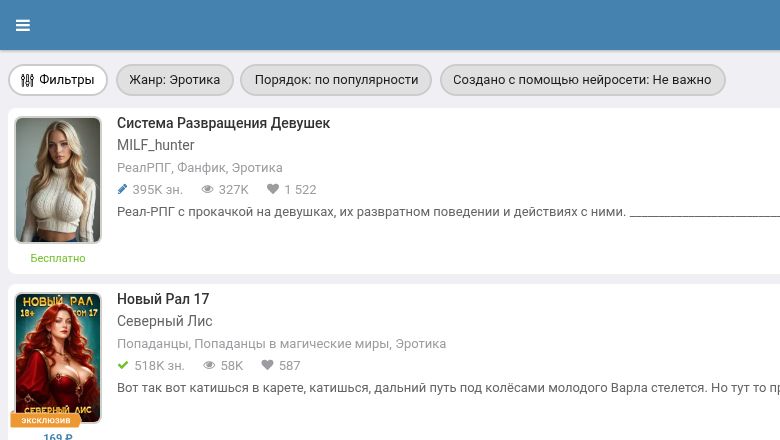Click the Эксклюзив badge on second cover

pos(46,420)
